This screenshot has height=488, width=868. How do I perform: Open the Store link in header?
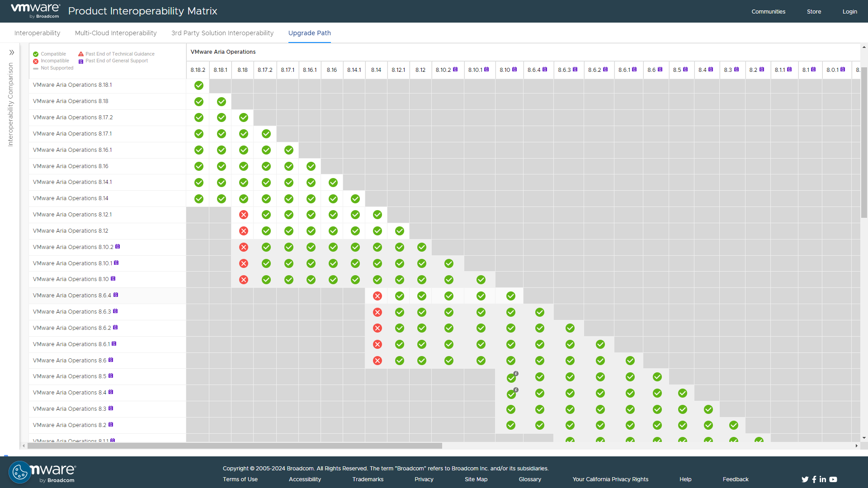point(814,12)
